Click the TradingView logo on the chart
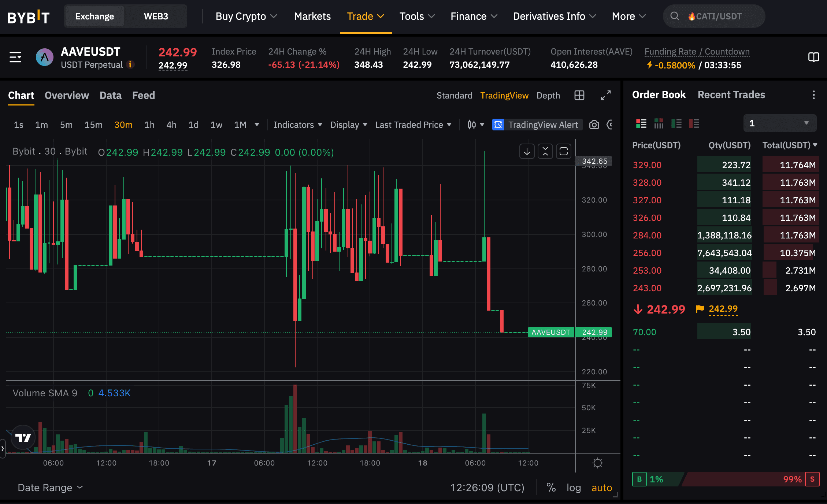827x504 pixels. click(23, 437)
